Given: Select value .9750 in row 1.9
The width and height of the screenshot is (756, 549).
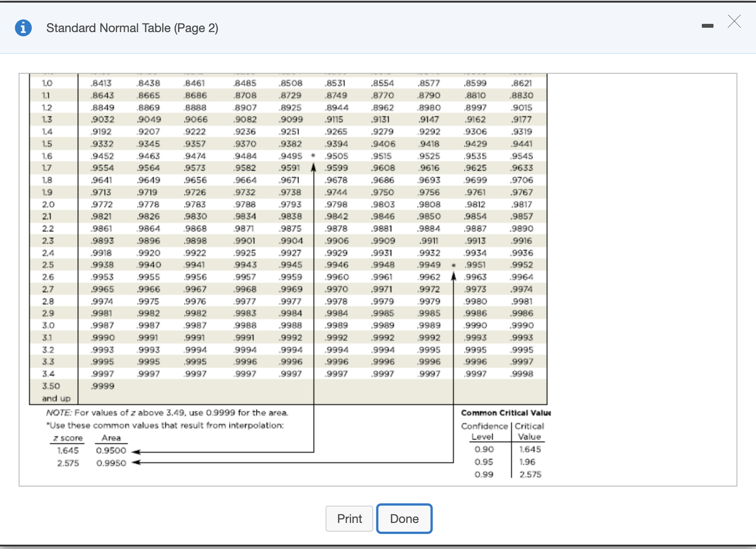Looking at the screenshot, I should point(383,193).
